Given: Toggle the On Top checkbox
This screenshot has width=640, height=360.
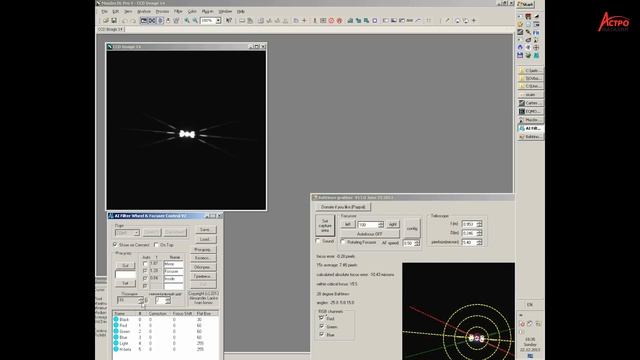Looking at the screenshot, I should [x=156, y=245].
